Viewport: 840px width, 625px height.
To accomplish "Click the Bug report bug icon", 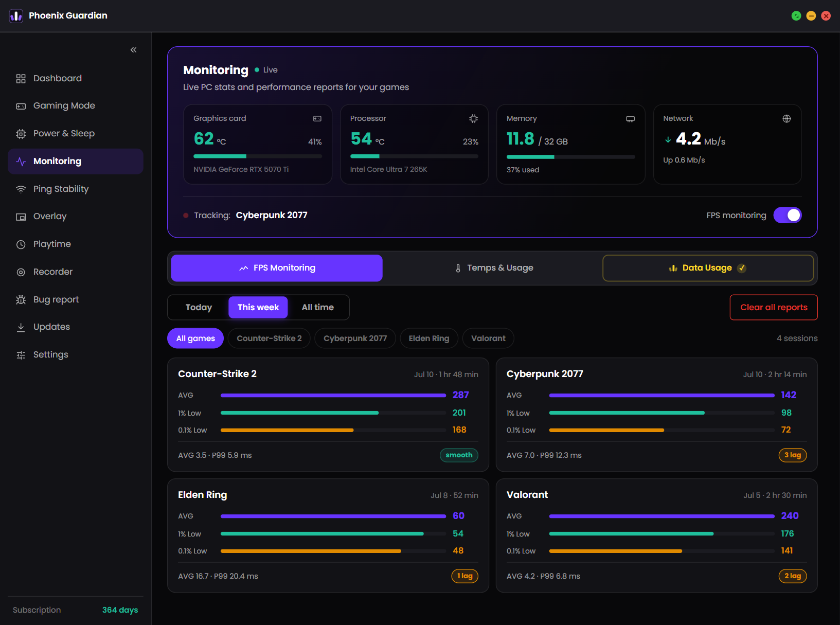I will pyautogui.click(x=21, y=300).
